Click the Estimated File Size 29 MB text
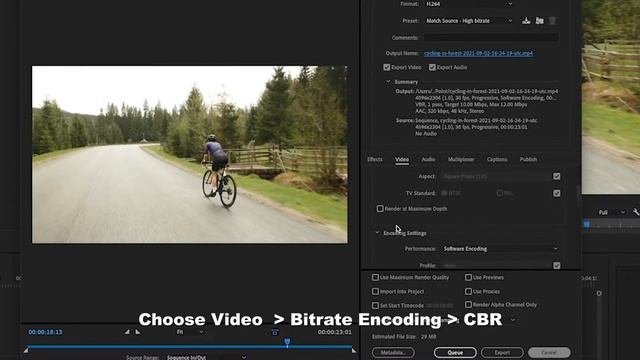The height and width of the screenshot is (360, 640). (x=404, y=337)
